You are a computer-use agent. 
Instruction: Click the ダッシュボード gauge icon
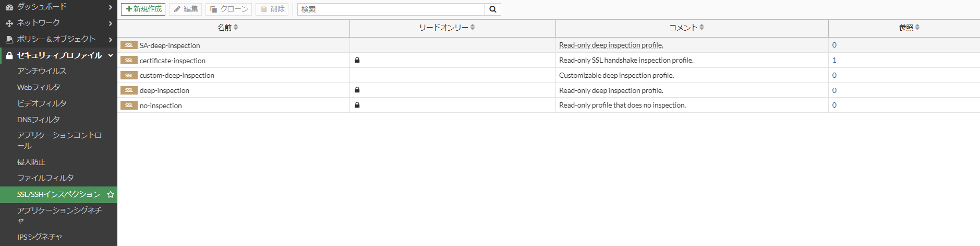pos(9,7)
